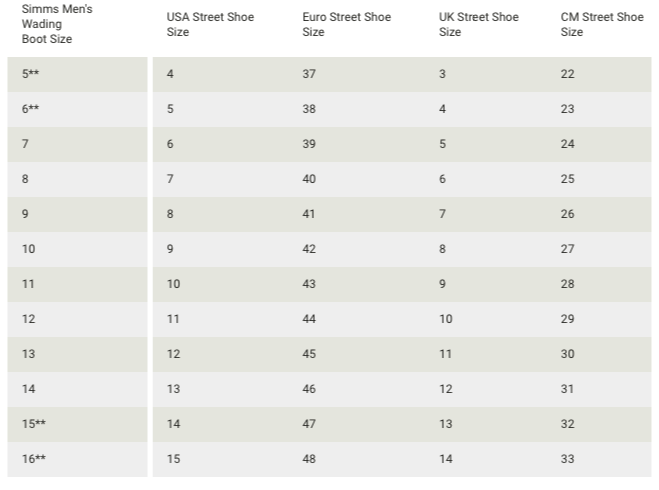
Task: Click CM size 29 cell
Action: tap(568, 319)
